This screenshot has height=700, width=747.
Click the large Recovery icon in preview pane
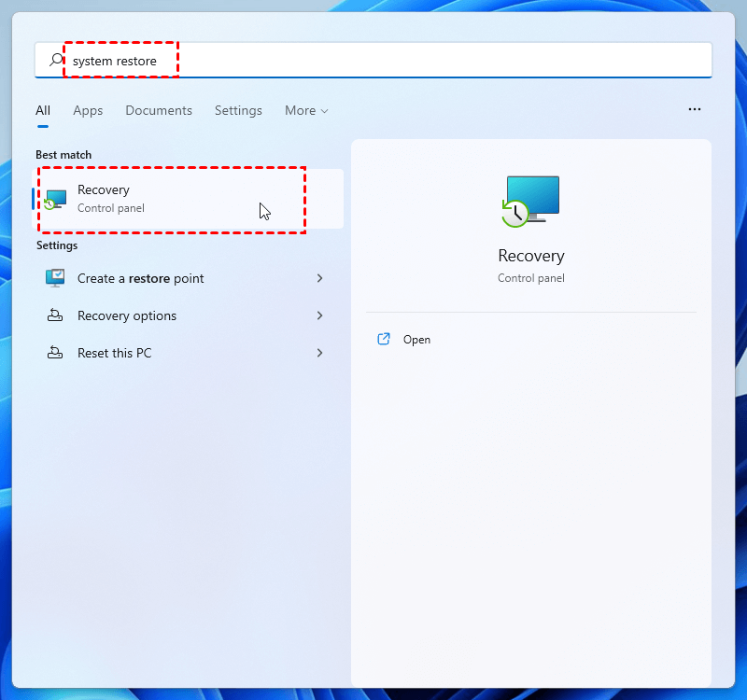pos(530,202)
